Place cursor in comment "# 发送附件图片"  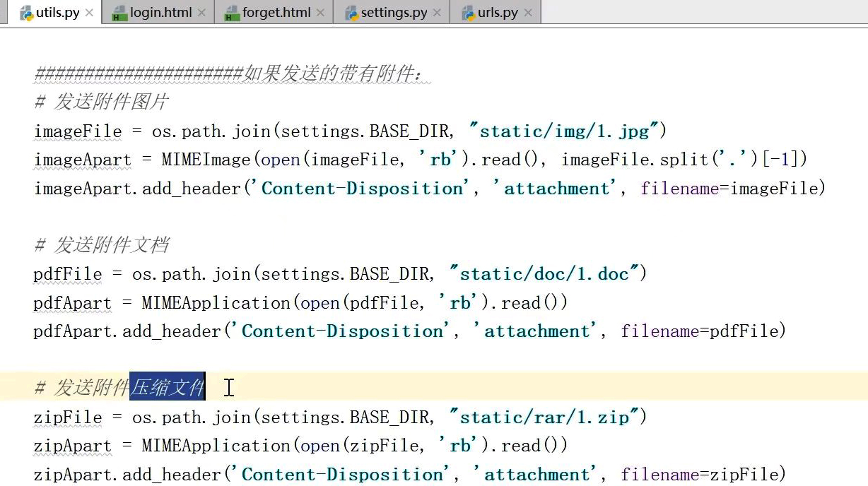(101, 102)
